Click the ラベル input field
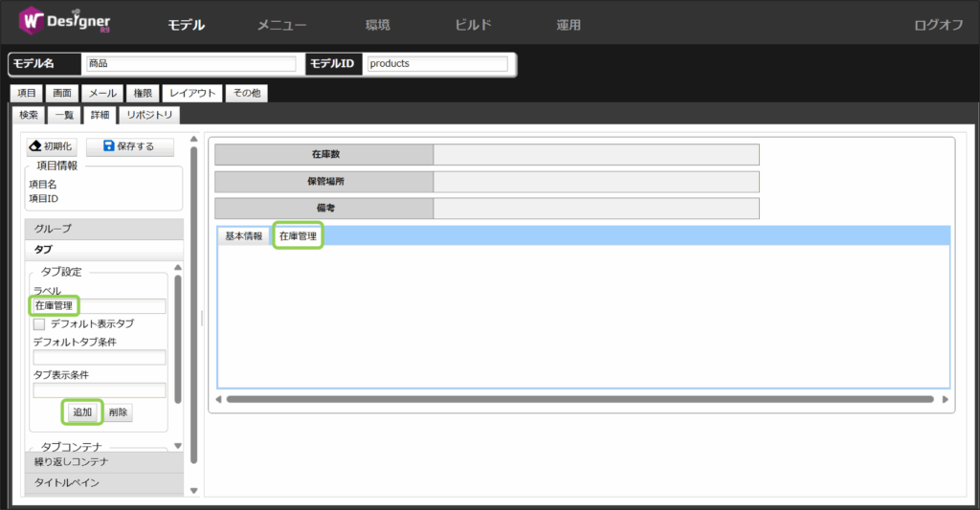 (x=100, y=306)
